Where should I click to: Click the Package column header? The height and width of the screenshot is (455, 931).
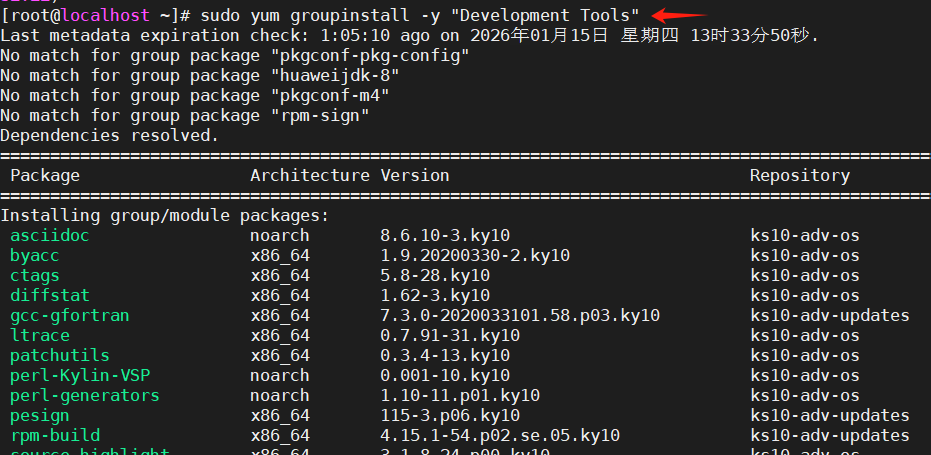coord(45,175)
